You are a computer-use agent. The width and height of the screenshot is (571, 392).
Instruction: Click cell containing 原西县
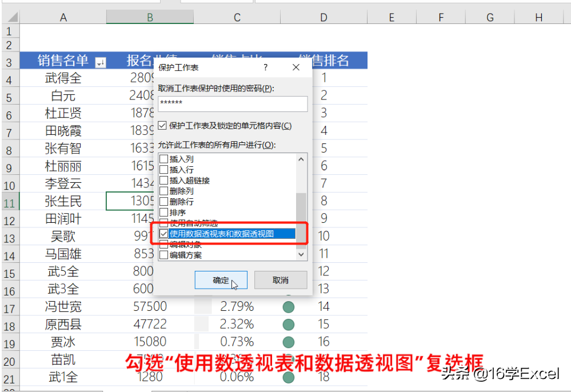click(x=63, y=324)
